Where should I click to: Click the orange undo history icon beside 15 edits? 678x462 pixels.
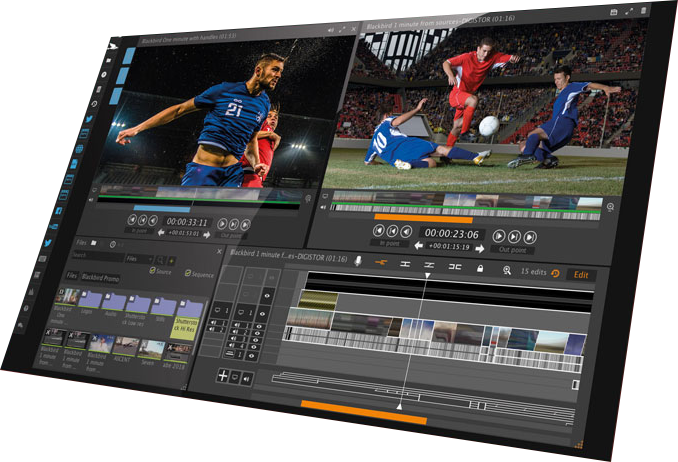(556, 273)
